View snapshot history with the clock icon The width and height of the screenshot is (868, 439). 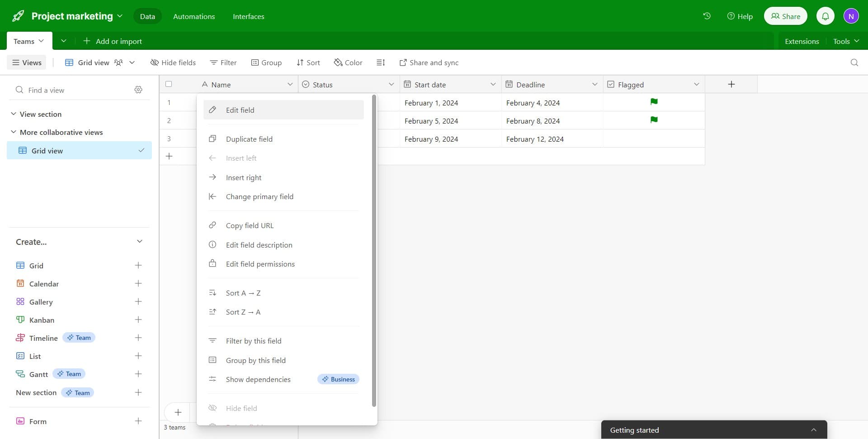707,16
